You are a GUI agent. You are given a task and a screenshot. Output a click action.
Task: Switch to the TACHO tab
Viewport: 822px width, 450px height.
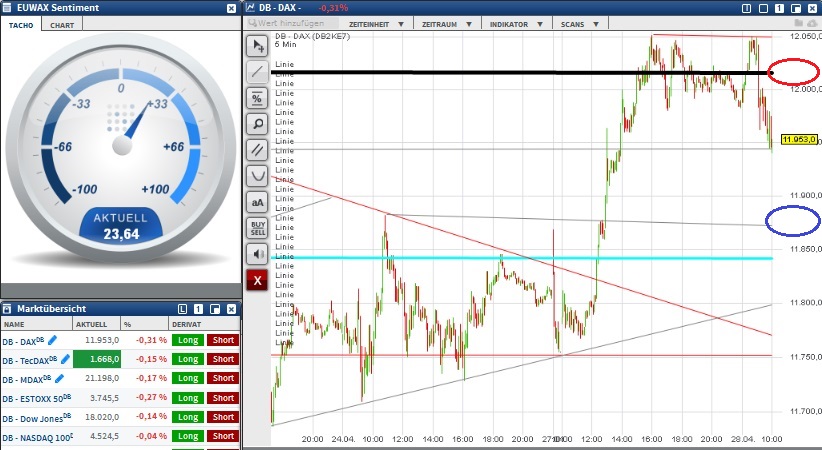pos(21,25)
